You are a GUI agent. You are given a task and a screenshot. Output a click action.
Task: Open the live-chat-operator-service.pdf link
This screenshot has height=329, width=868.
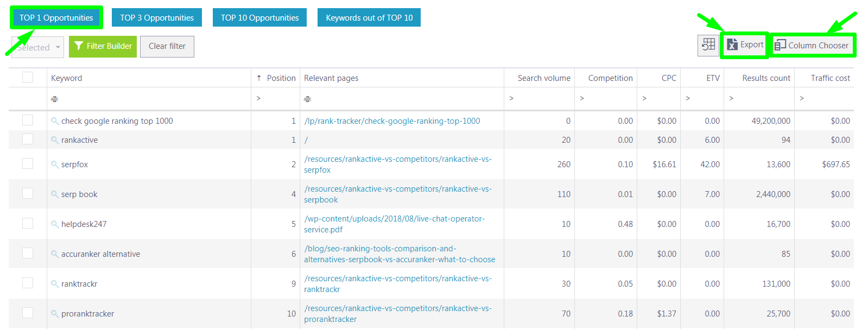coord(395,224)
